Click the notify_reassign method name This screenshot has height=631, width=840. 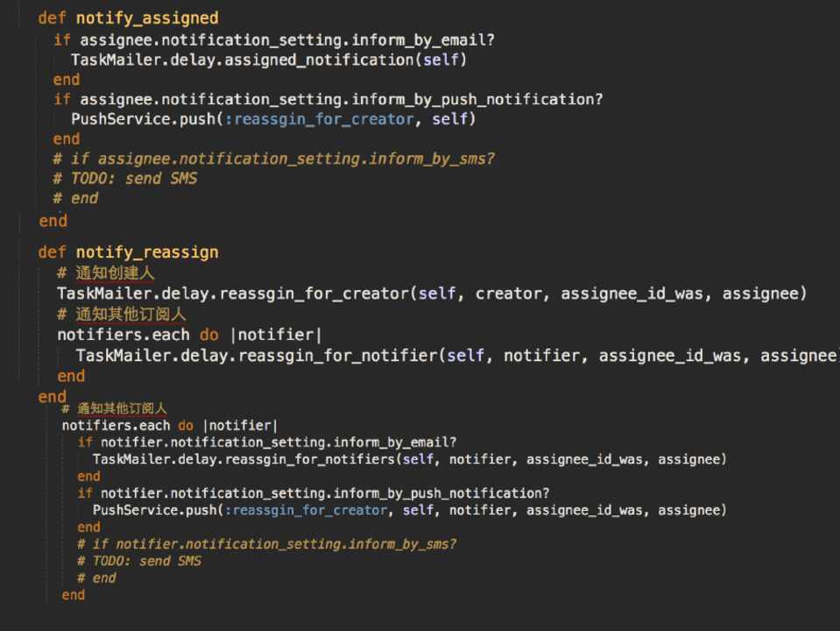pyautogui.click(x=146, y=252)
